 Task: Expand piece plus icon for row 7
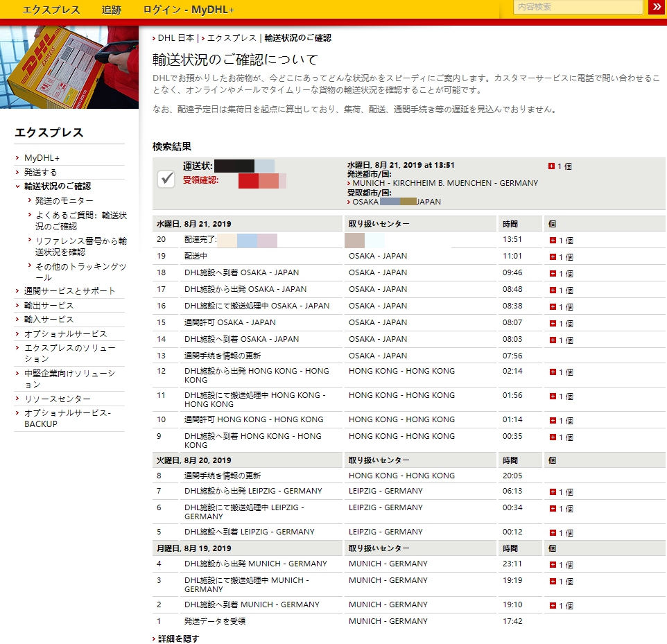pyautogui.click(x=553, y=491)
